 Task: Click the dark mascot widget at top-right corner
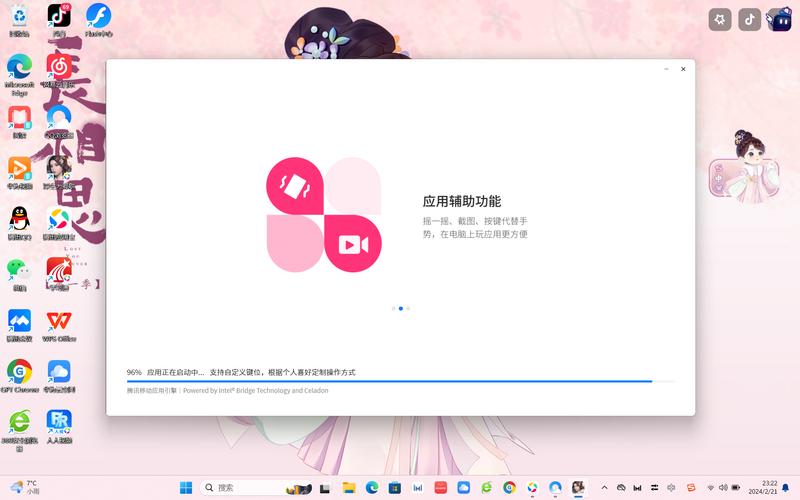[x=779, y=19]
